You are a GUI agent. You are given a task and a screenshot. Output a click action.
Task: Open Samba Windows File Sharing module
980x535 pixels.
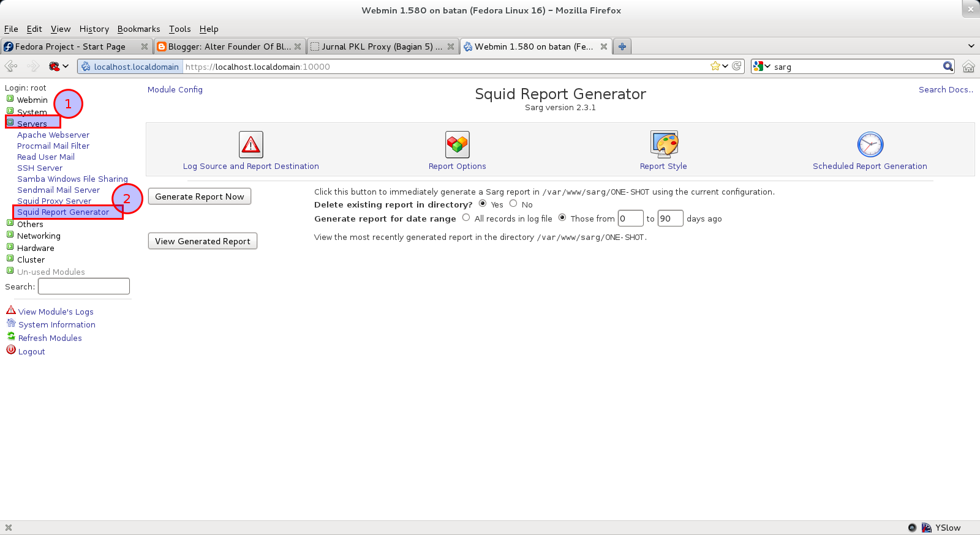(x=72, y=179)
